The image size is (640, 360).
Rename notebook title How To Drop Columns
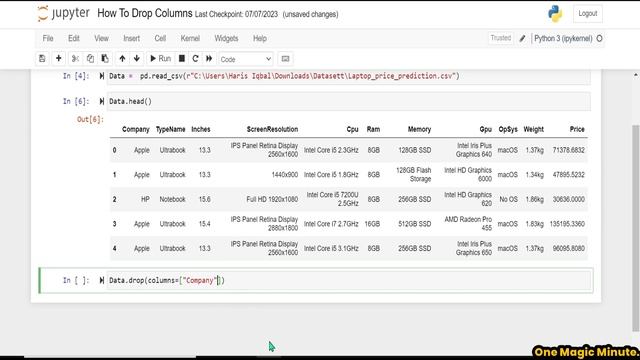pos(144,13)
